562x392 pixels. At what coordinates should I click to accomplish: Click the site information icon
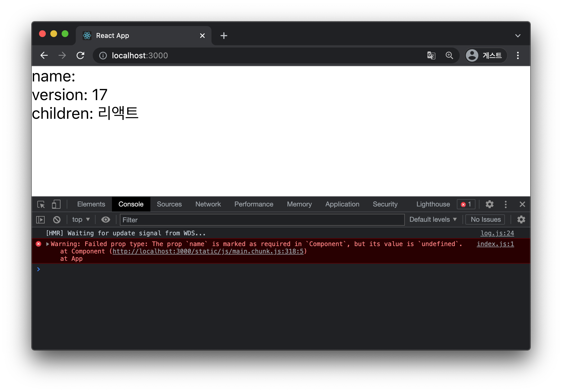(x=103, y=55)
